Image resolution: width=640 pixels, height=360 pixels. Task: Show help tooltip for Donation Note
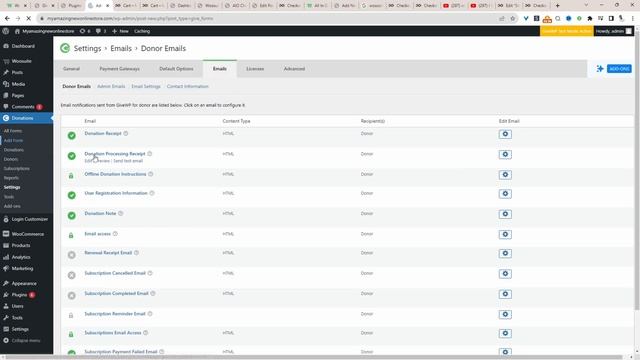tap(120, 213)
